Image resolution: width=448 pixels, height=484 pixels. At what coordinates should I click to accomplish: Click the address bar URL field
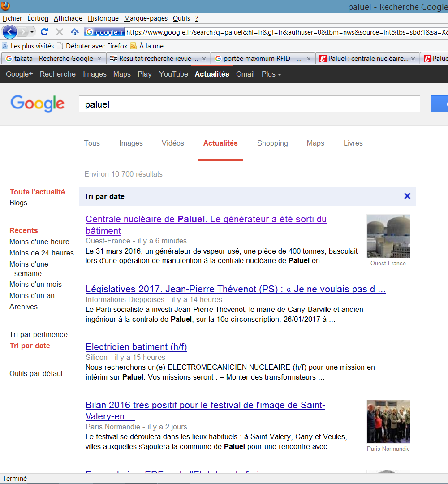pos(287,32)
